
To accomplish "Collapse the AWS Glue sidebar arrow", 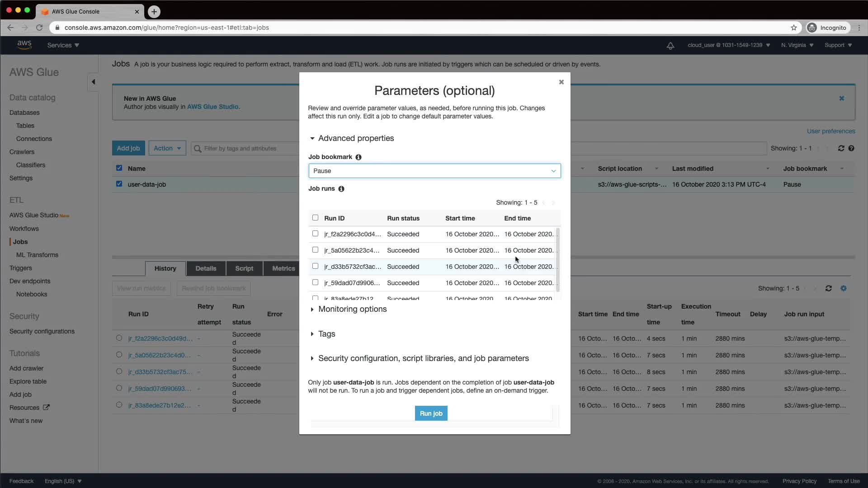I will [x=93, y=82].
